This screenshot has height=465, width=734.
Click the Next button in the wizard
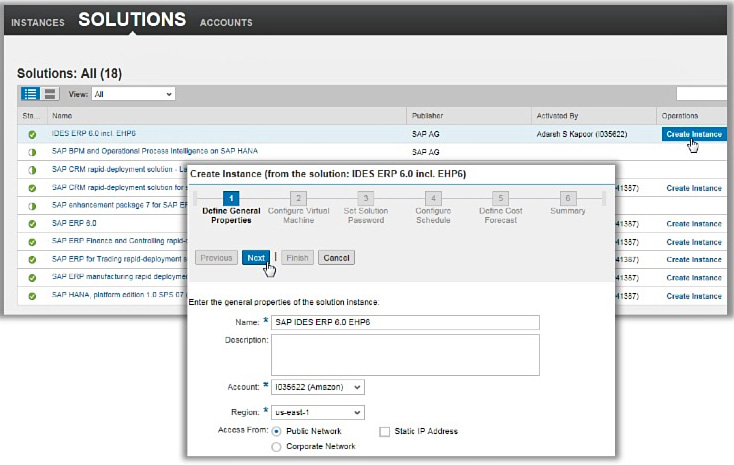point(256,258)
